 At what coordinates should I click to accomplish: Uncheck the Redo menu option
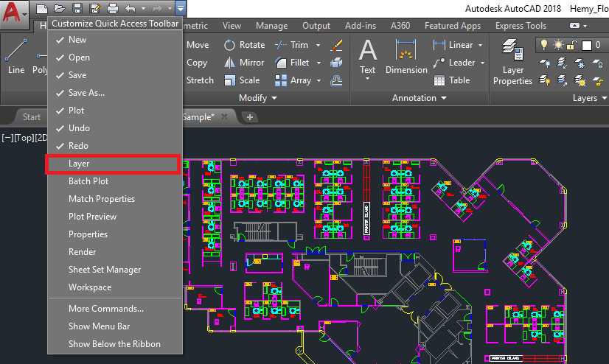click(x=78, y=146)
